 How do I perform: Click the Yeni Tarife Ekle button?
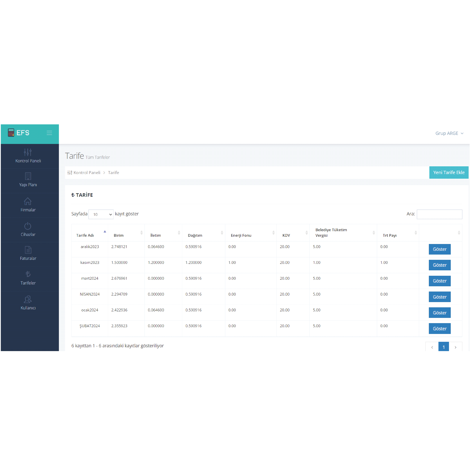point(449,172)
